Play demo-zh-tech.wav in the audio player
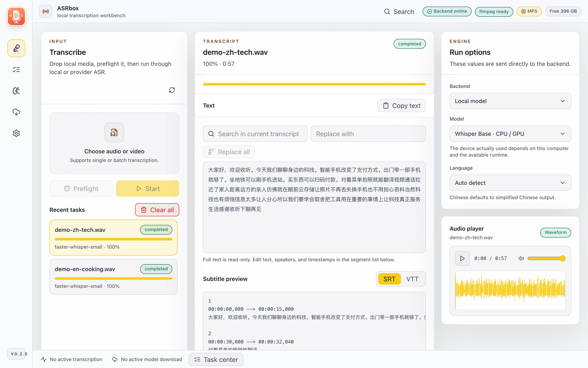The image size is (588, 368). point(462,258)
